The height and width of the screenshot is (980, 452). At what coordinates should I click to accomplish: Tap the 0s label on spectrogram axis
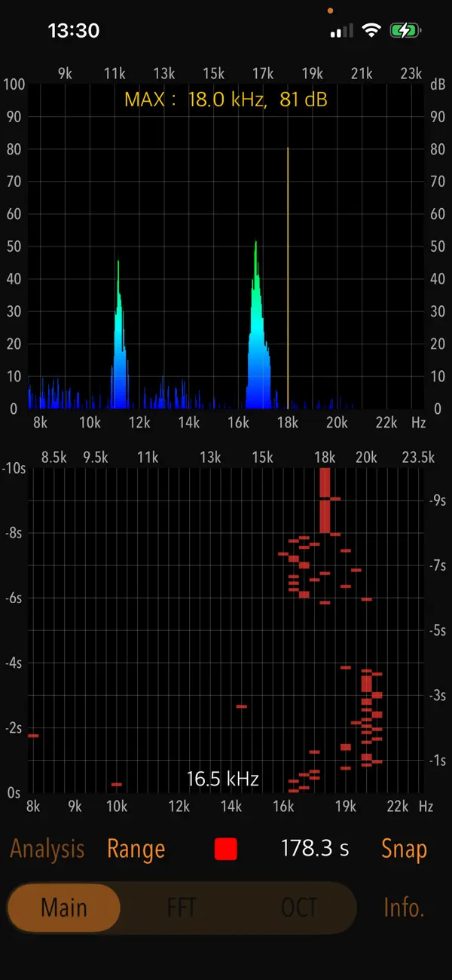coord(14,793)
